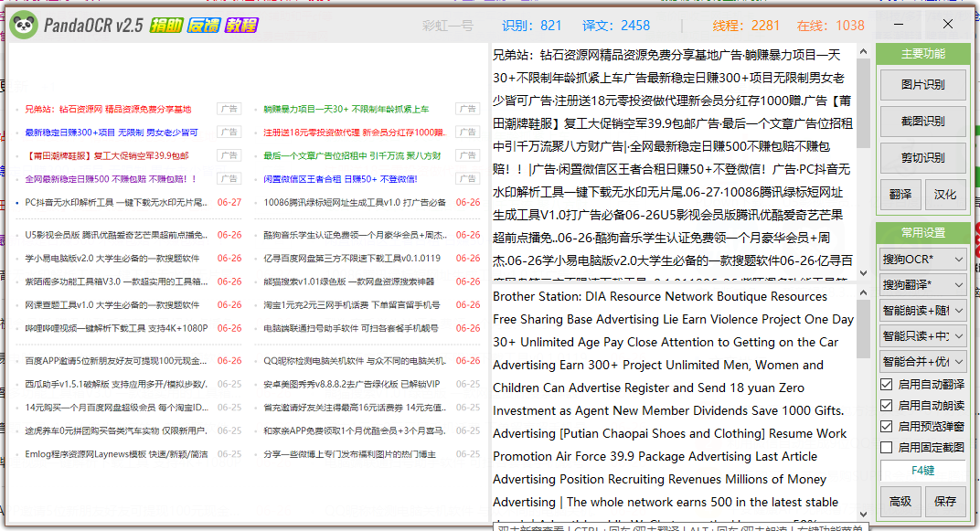Screen dimensions: 980x531
Task: Click the 广告 tag beside 闲置微信区王者合租
Action: click(467, 178)
